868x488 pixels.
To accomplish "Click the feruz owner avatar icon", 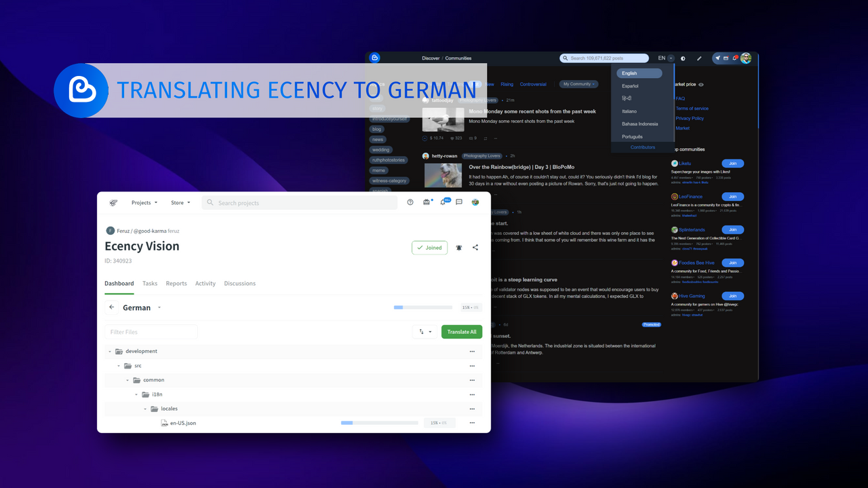I will tap(111, 231).
